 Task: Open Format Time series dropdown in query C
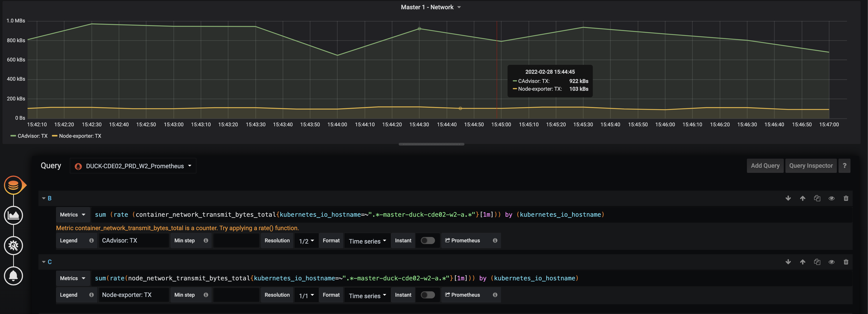367,295
